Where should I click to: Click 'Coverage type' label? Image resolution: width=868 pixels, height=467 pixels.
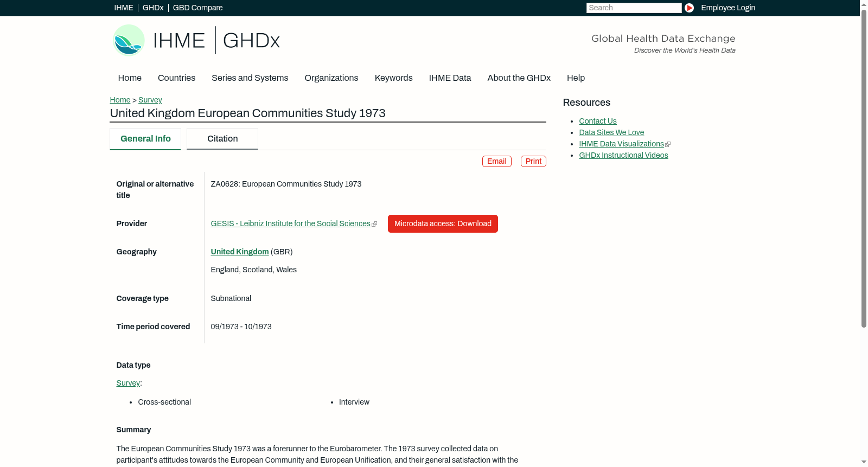[142, 299]
